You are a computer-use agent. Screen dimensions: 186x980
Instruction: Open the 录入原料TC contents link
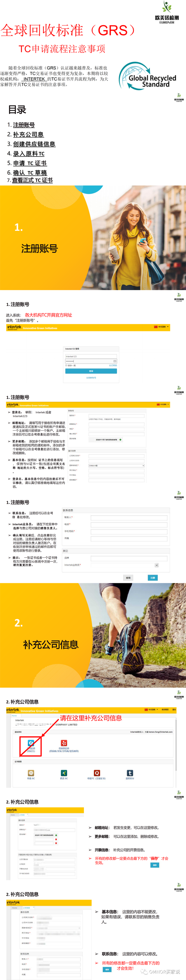29,153
